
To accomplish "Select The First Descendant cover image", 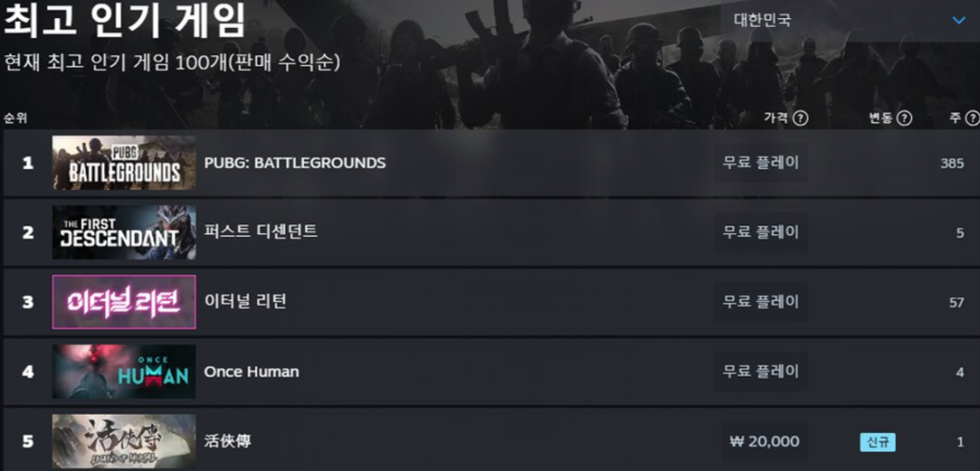I will tap(123, 232).
